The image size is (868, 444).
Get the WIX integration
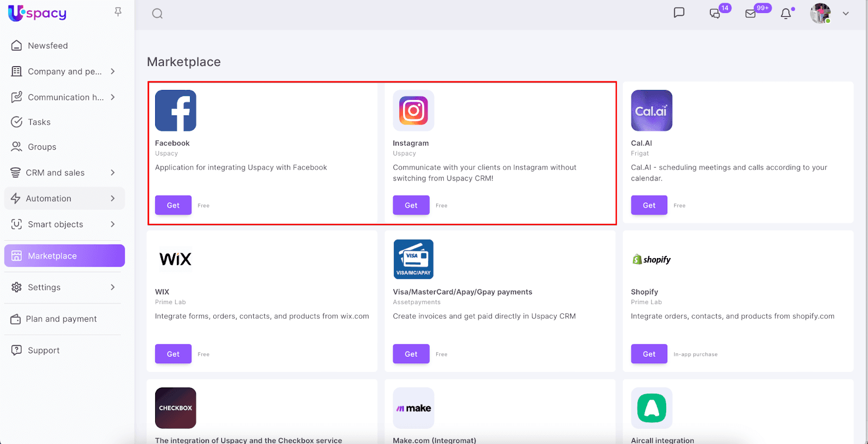173,354
